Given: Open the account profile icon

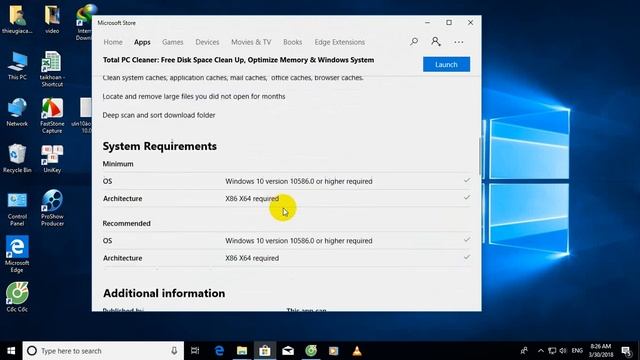Looking at the screenshot, I should (436, 42).
